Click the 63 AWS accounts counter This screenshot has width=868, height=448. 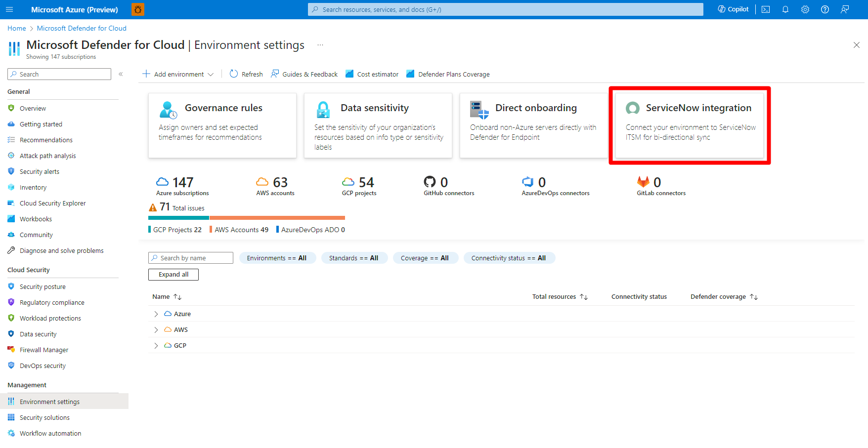(275, 186)
